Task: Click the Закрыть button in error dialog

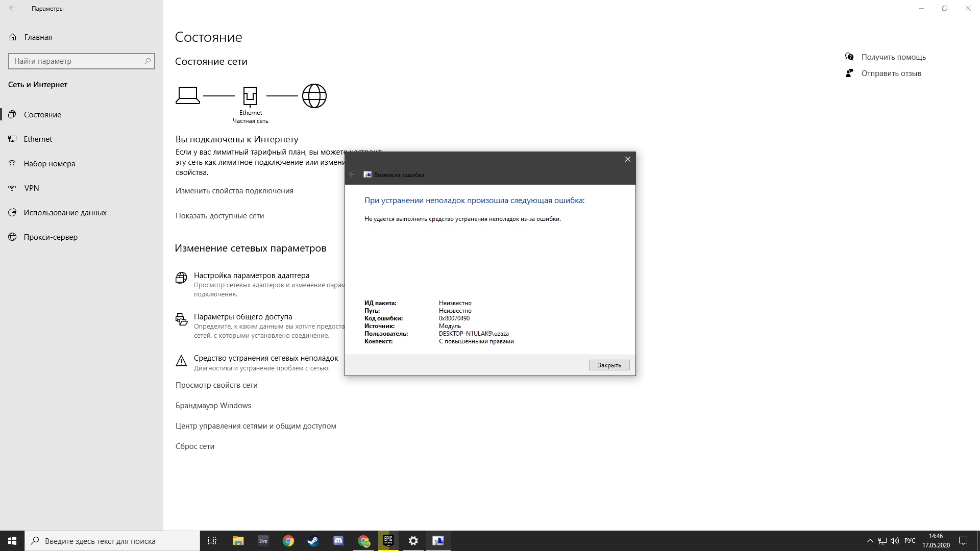Action: [609, 365]
